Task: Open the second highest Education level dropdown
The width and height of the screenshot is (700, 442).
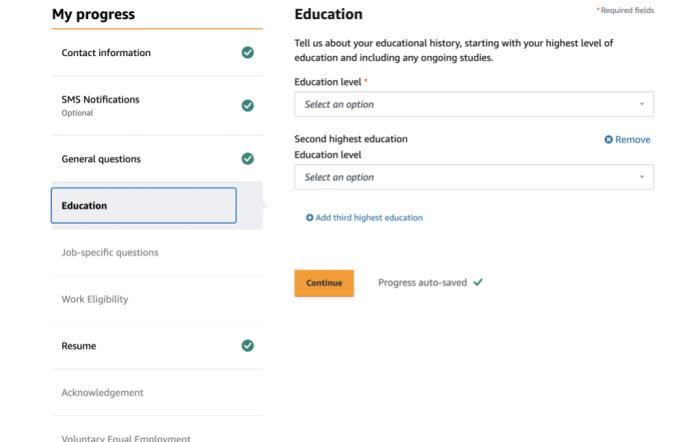Action: (x=473, y=177)
